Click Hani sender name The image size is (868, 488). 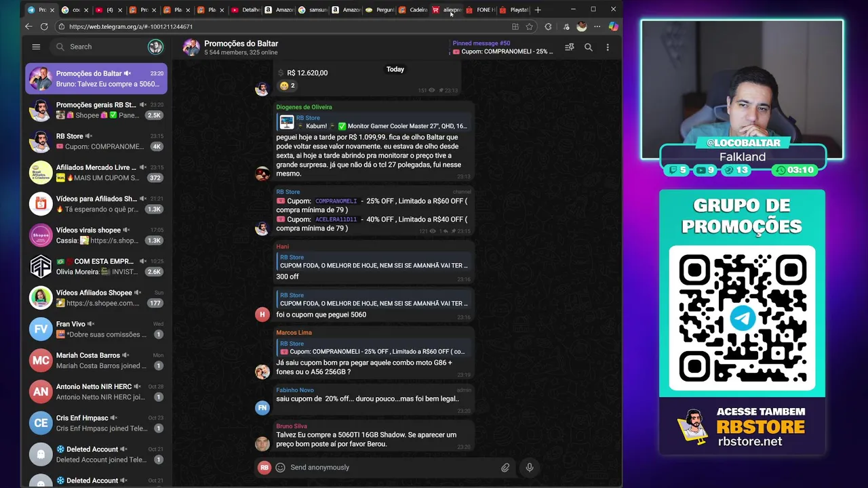point(282,247)
